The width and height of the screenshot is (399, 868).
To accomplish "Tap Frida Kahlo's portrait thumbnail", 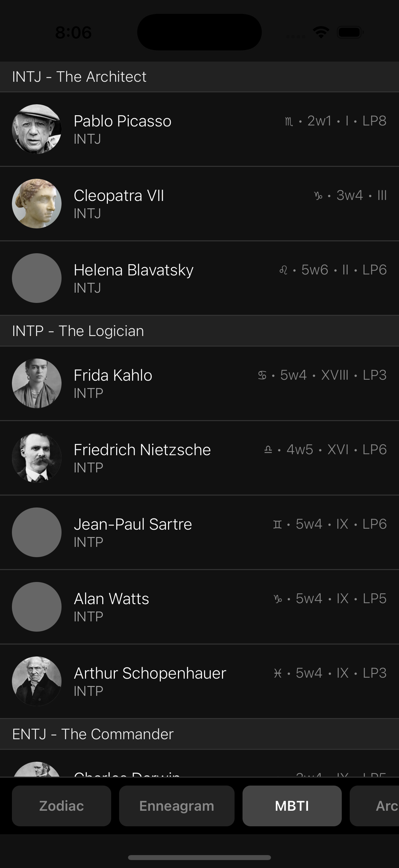I will pyautogui.click(x=37, y=383).
